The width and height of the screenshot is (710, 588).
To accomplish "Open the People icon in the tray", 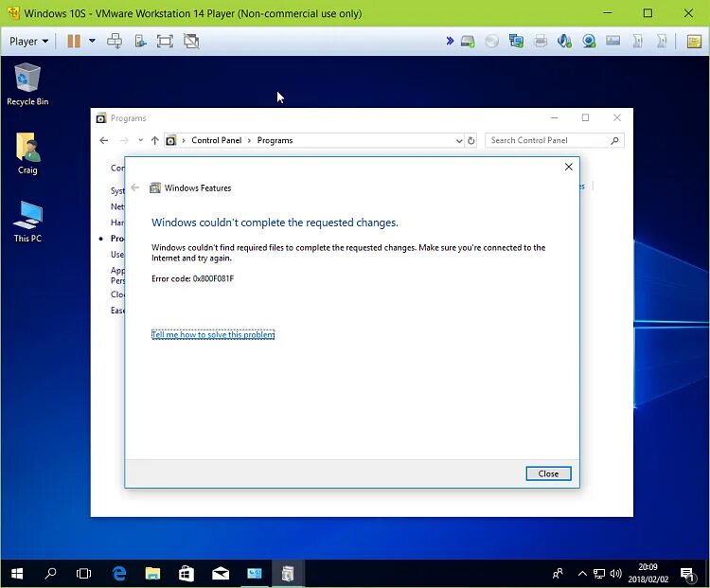I will [558, 574].
